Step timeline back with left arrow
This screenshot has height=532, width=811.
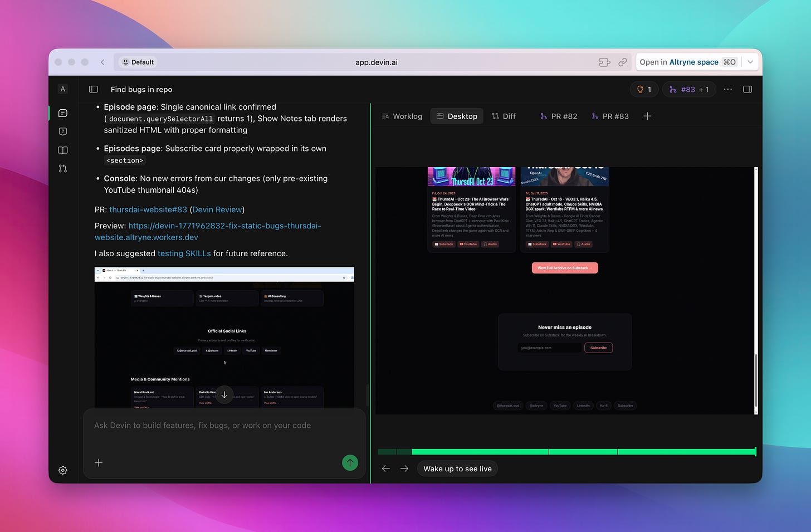386,468
